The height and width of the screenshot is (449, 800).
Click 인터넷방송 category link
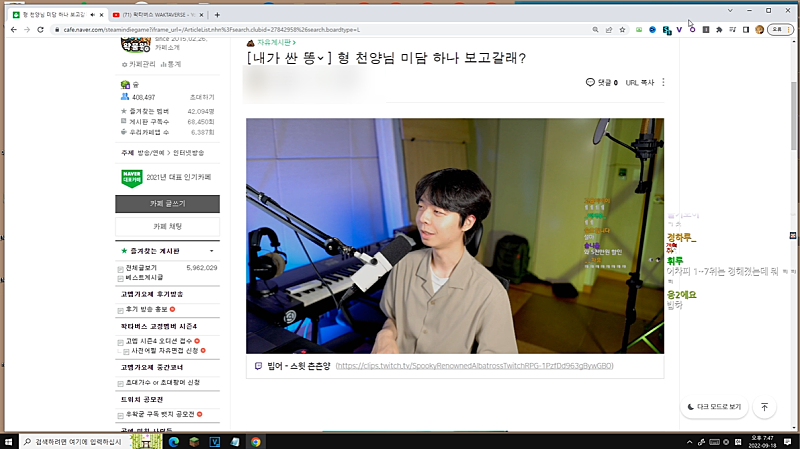pos(188,153)
